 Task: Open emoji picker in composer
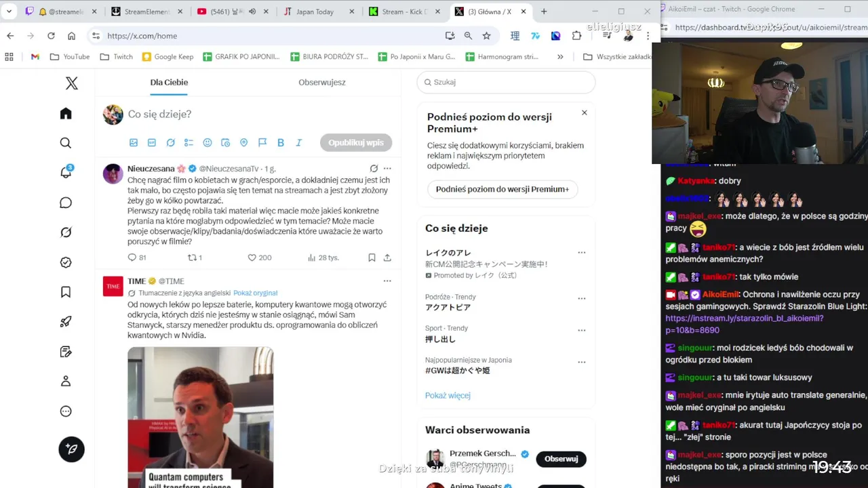(x=208, y=143)
